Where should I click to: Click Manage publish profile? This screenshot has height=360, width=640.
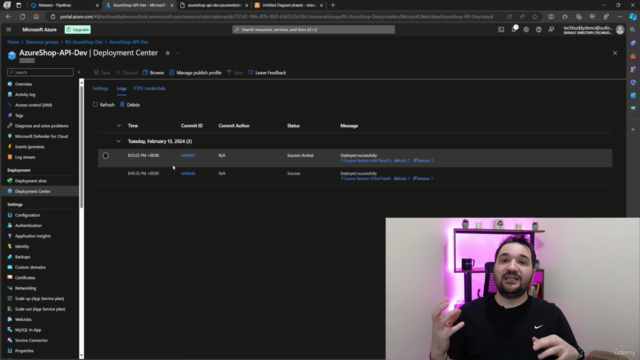(195, 73)
